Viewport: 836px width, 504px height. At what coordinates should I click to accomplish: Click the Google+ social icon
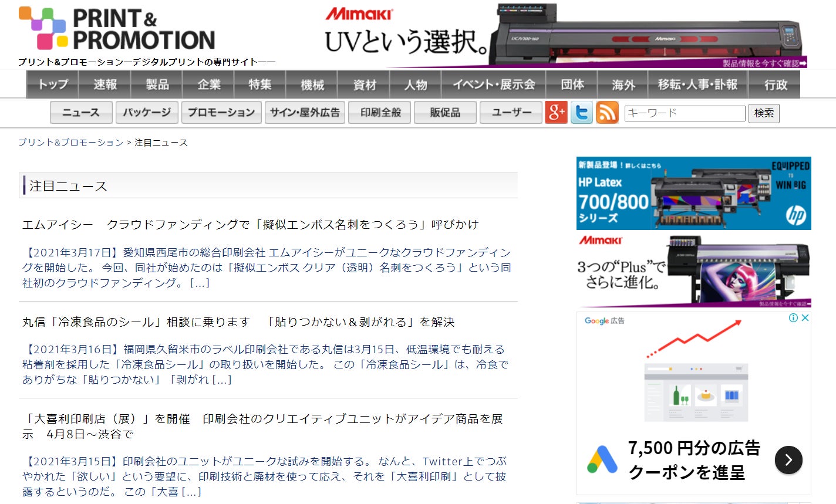(555, 112)
